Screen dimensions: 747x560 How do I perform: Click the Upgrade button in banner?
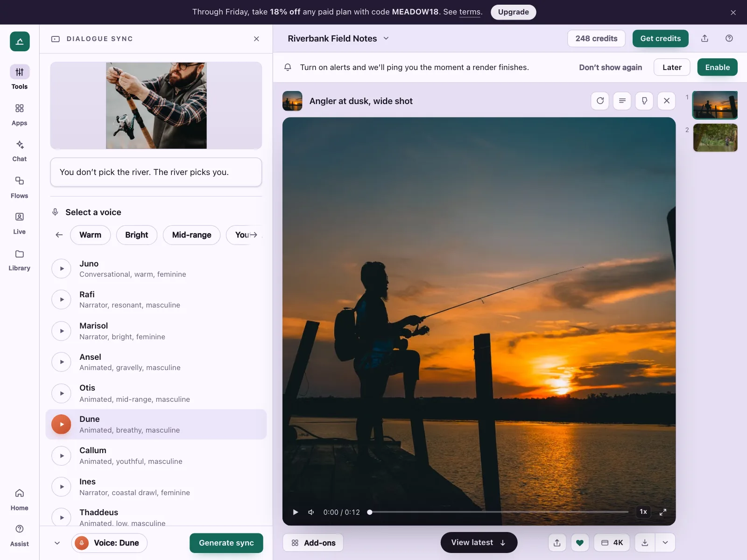point(513,12)
